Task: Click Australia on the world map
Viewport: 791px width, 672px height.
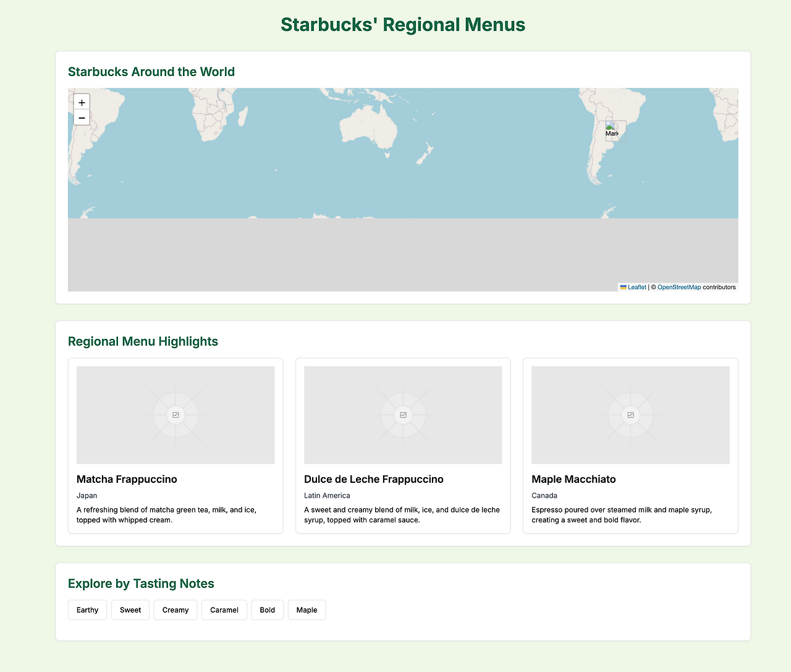Action: point(370,128)
